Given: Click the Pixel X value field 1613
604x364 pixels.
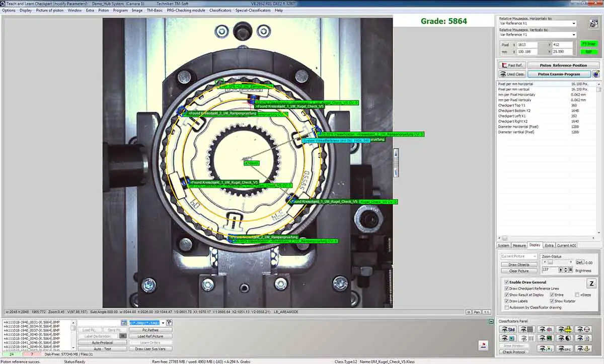Looking at the screenshot, I should pos(527,45).
